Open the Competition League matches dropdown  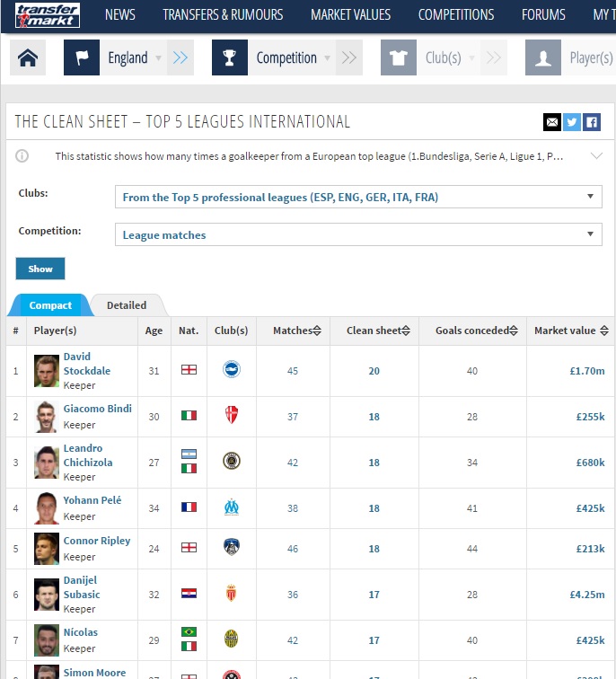coord(358,234)
